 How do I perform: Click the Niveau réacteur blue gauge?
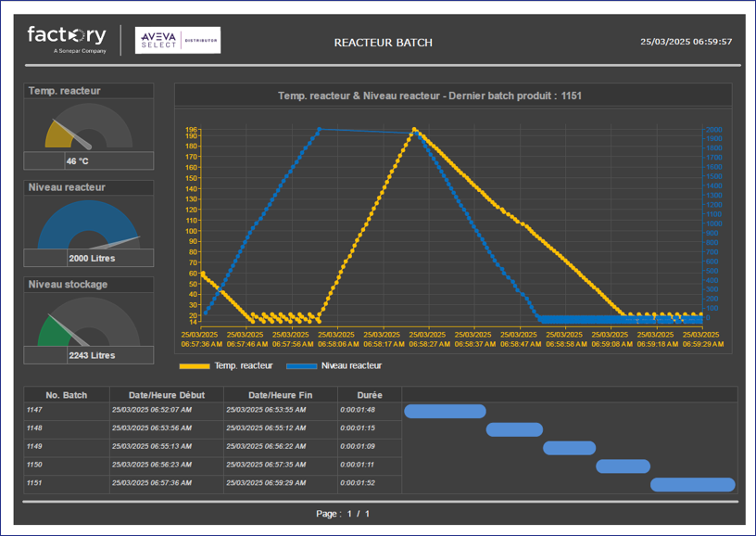[x=89, y=225]
